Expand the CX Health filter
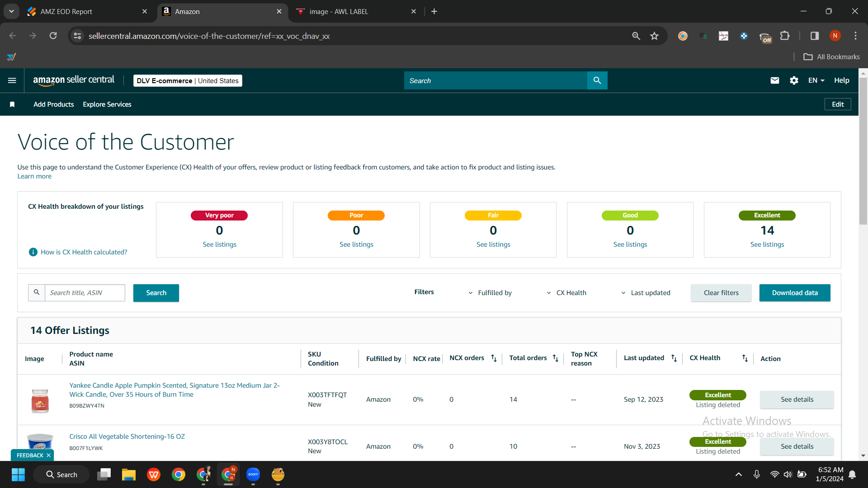 566,293
